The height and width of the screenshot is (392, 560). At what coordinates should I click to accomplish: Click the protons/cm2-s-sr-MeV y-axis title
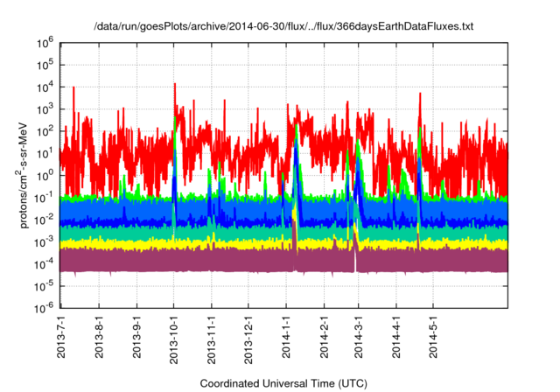pos(22,175)
